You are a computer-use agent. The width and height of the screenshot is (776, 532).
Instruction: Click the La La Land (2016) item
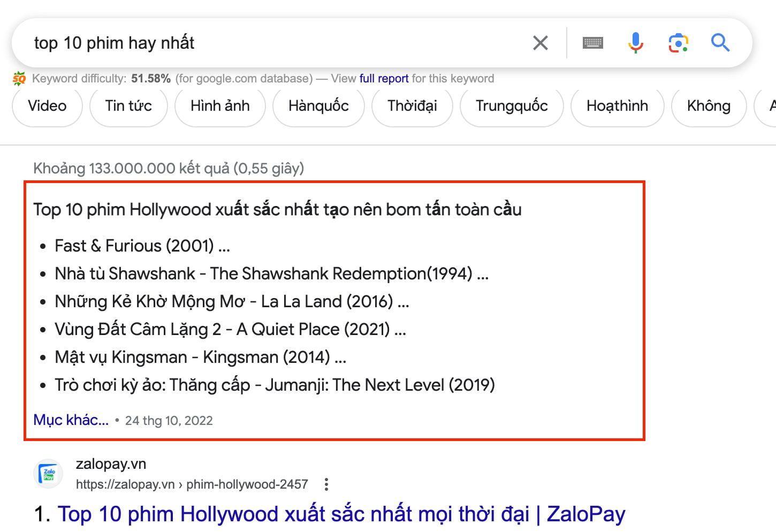(232, 301)
